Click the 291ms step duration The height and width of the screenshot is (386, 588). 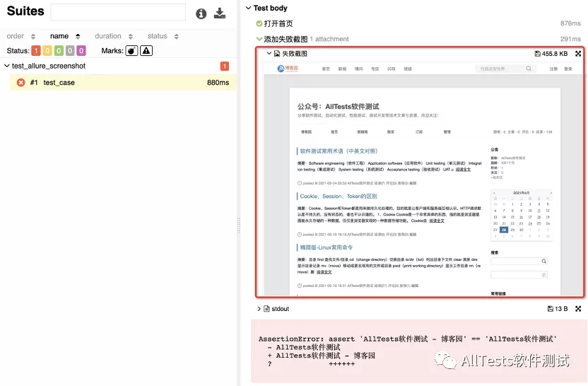[570, 39]
